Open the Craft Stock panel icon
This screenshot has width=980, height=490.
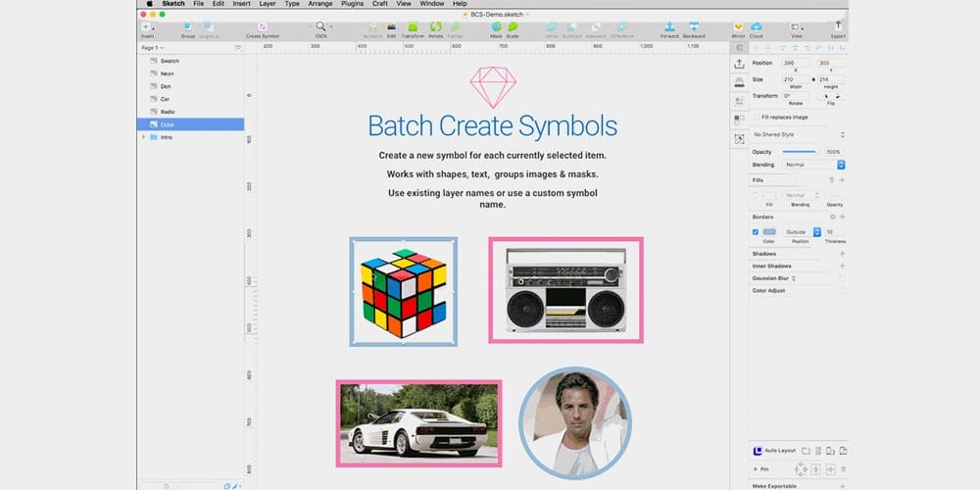(739, 82)
